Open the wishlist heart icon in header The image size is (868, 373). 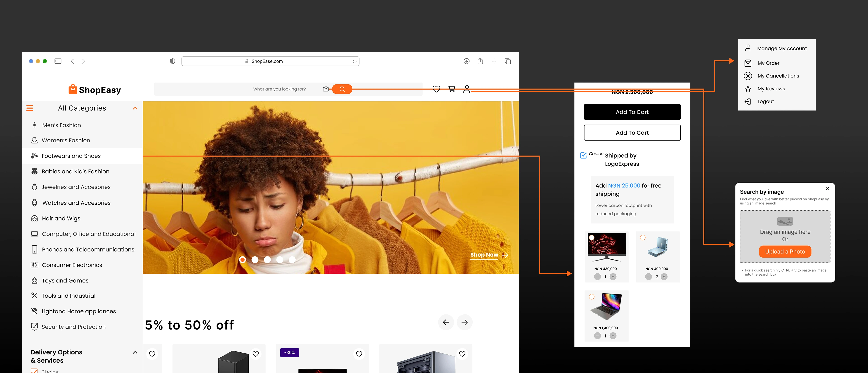(x=436, y=89)
